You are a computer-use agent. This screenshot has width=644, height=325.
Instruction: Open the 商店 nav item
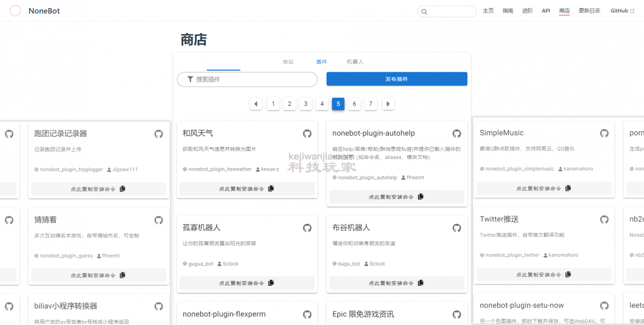point(565,11)
